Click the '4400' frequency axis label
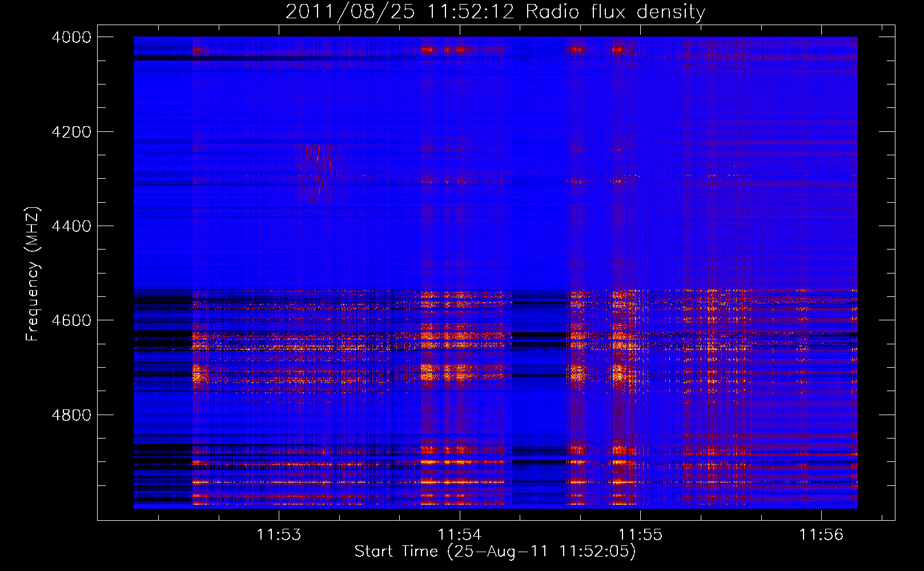This screenshot has width=924, height=571. [x=71, y=226]
